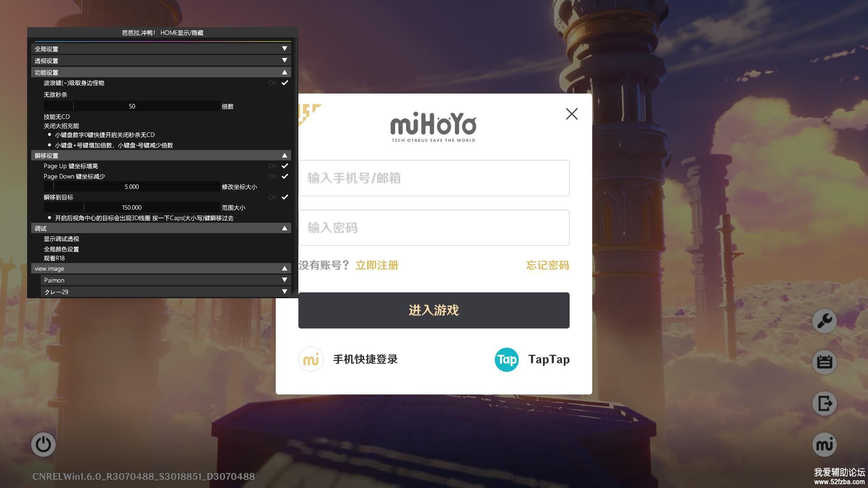This screenshot has width=868, height=488.
Task: Expand the クレー29 entry
Action: click(166, 292)
